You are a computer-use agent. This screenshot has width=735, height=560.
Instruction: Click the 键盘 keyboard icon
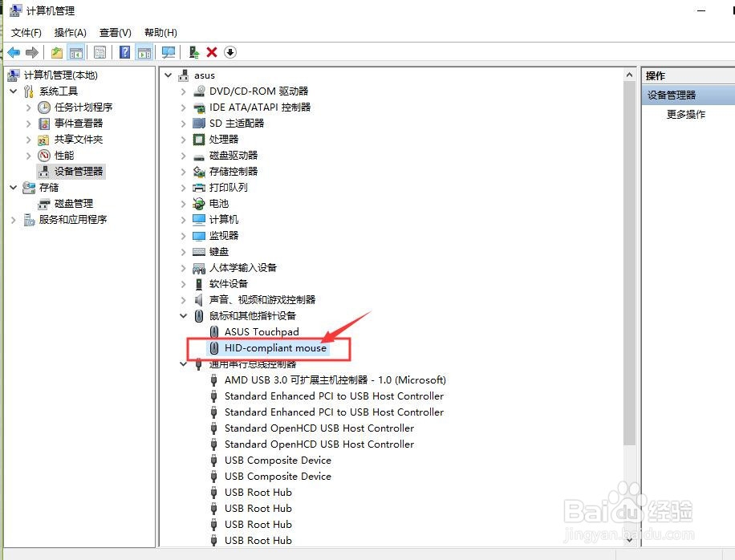tap(199, 252)
